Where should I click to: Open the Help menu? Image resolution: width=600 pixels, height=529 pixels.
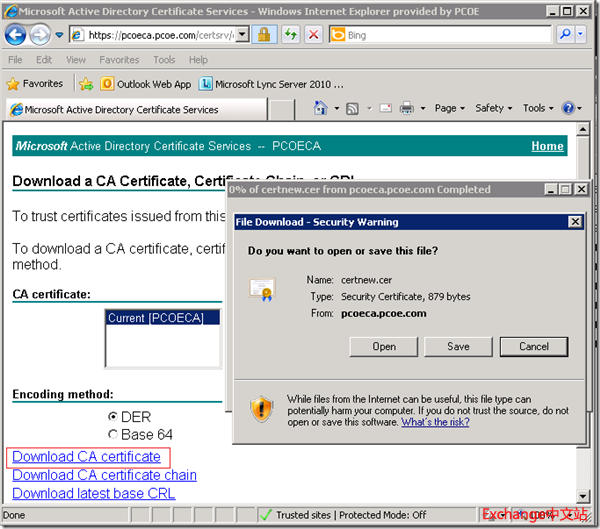(198, 60)
